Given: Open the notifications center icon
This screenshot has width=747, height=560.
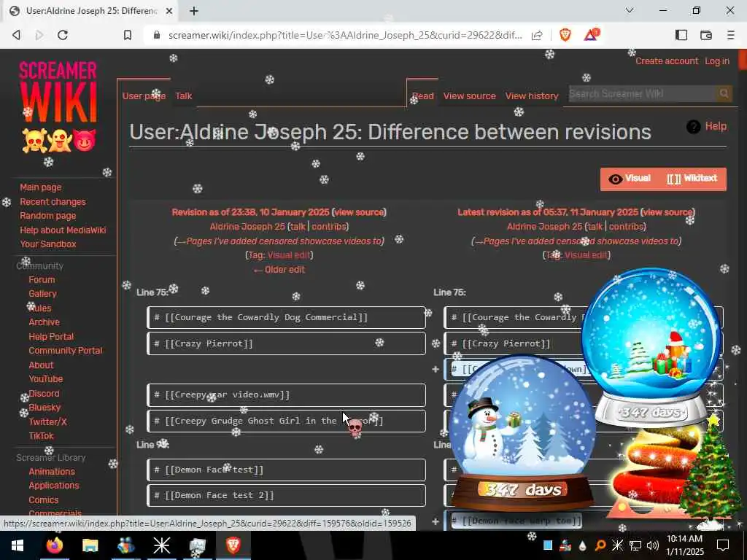Looking at the screenshot, I should 723,545.
